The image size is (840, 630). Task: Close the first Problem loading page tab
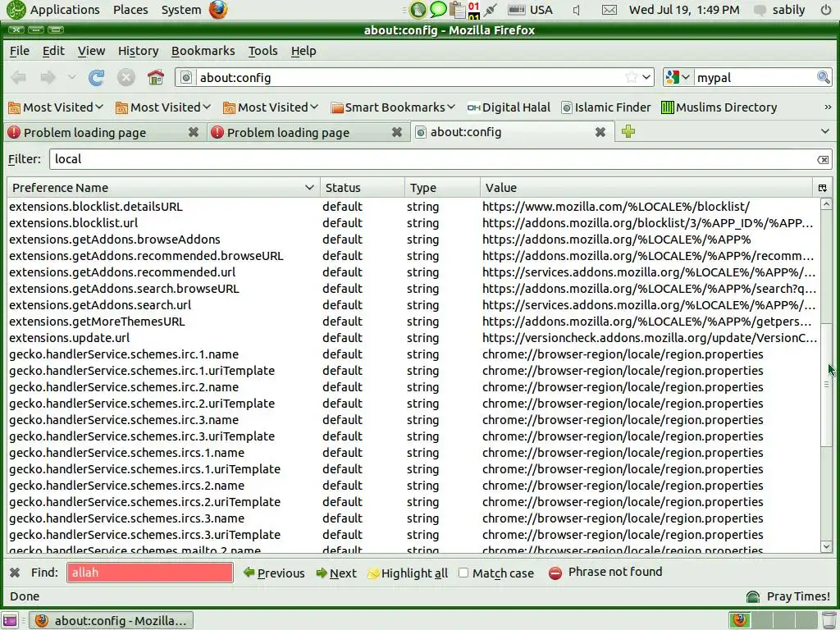pyautogui.click(x=194, y=132)
